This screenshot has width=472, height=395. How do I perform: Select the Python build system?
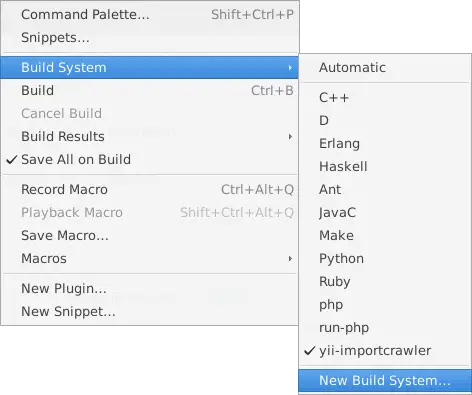[385, 258]
